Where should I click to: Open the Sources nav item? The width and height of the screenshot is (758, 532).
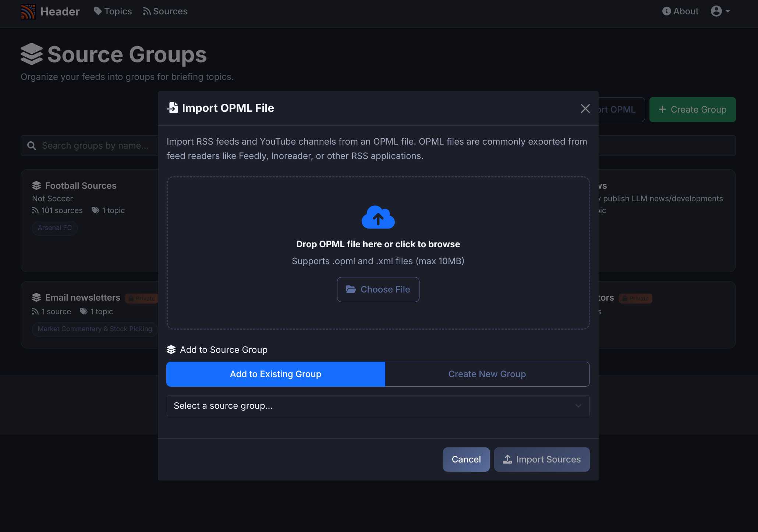point(165,11)
